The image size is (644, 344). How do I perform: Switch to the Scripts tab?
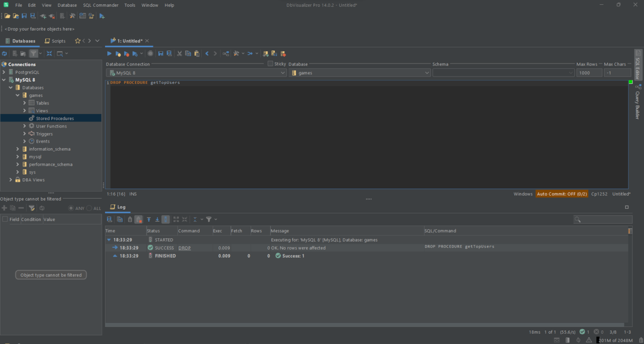tap(55, 41)
